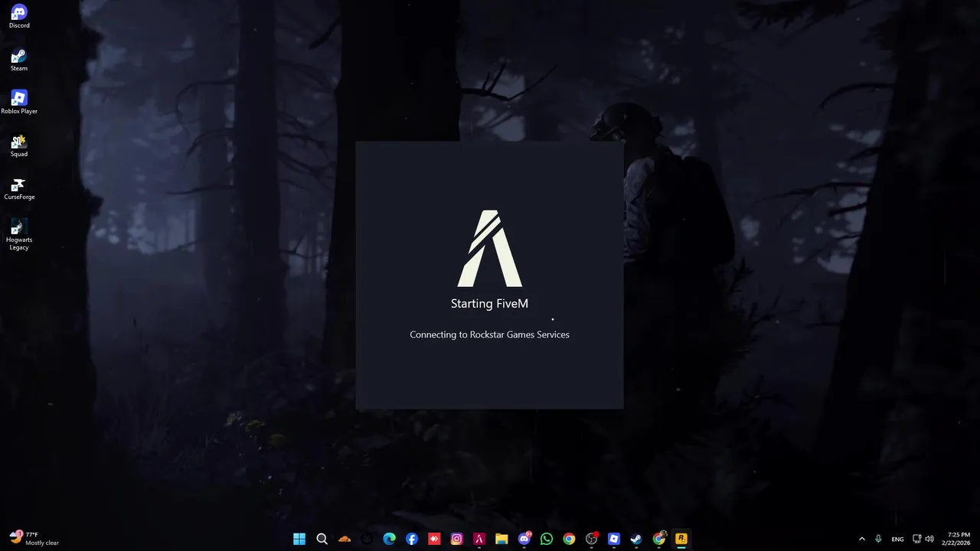Image resolution: width=980 pixels, height=551 pixels.
Task: Open the Cloudflare app in taskbar
Action: (x=345, y=539)
